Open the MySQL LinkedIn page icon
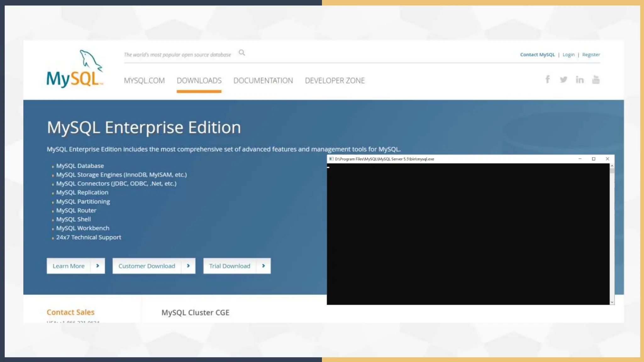Image resolution: width=644 pixels, height=362 pixels. click(580, 80)
